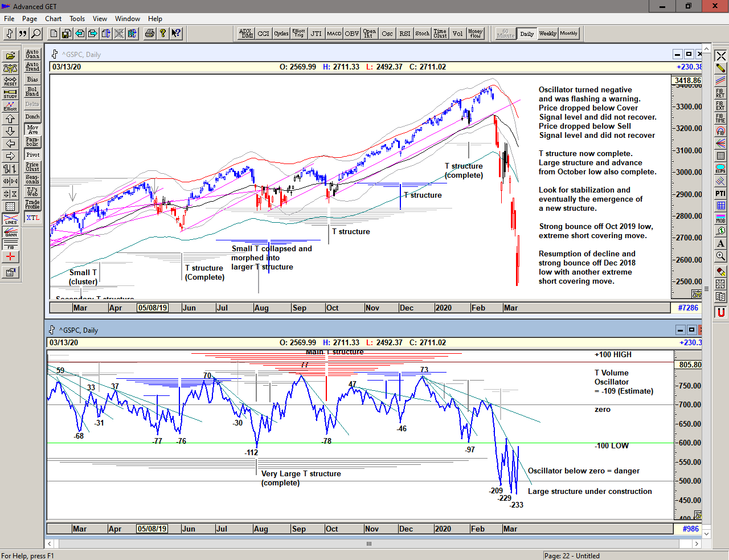Open the Tools menu

77,19
